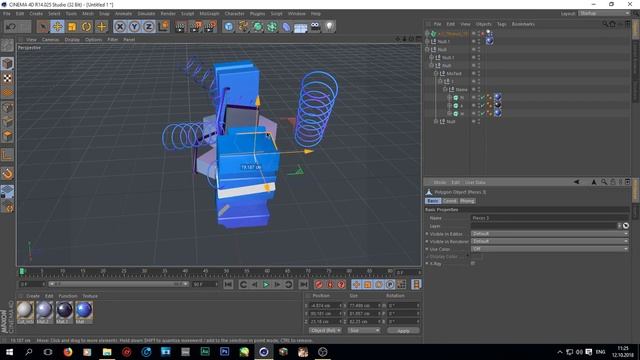Click the deformer capsule icon
The image size is (640, 360).
coord(287,27)
